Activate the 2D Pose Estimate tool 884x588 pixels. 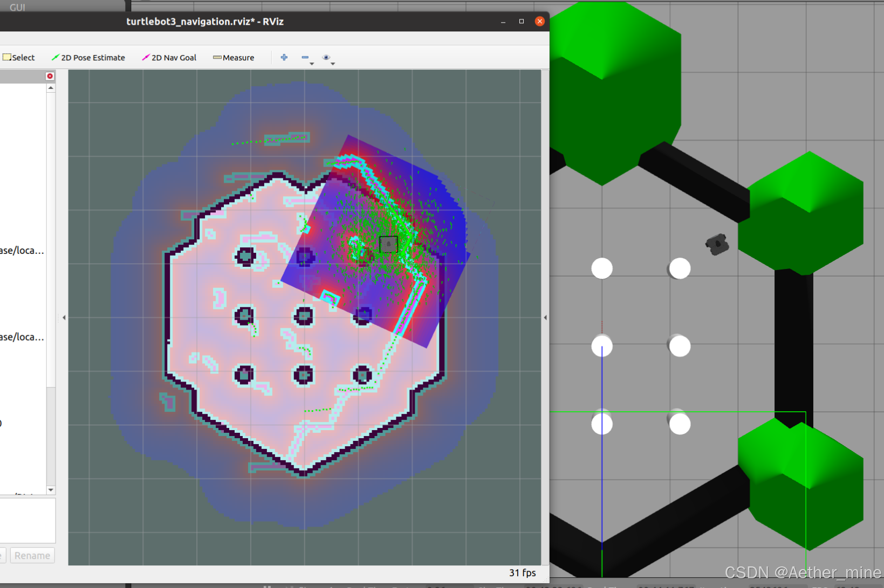(x=88, y=57)
